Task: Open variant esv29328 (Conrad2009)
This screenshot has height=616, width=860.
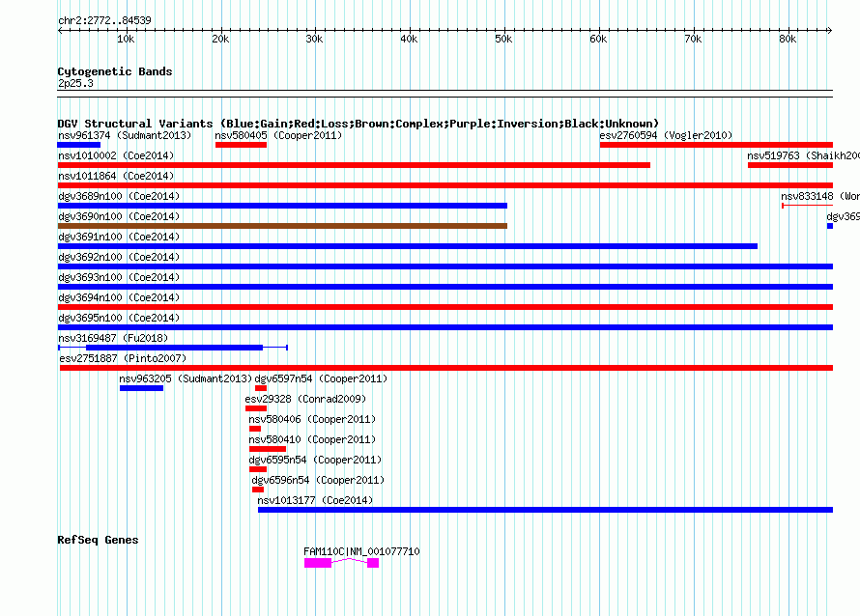Action: [x=305, y=399]
